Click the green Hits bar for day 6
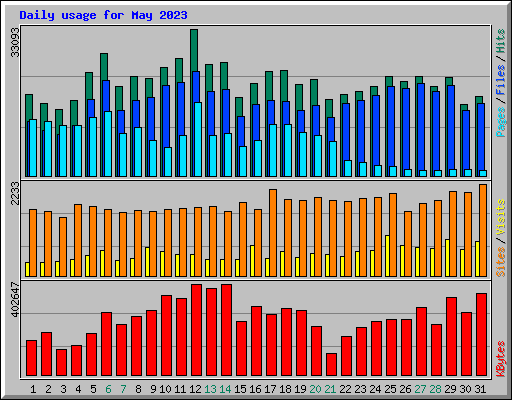 point(104,67)
